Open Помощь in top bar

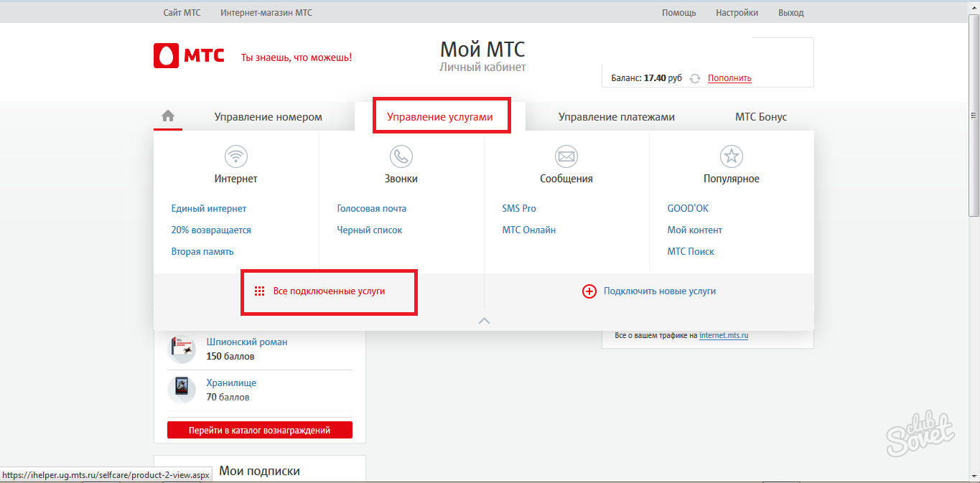[x=678, y=13]
